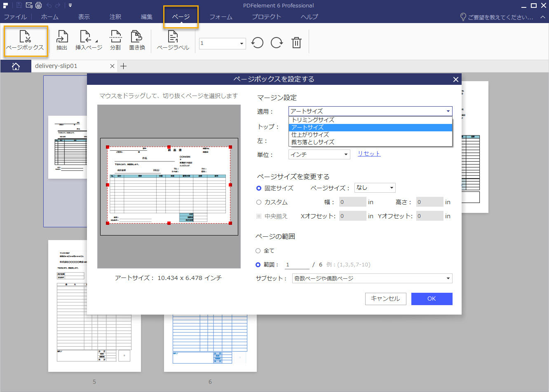Confirm with the OK button

point(432,299)
